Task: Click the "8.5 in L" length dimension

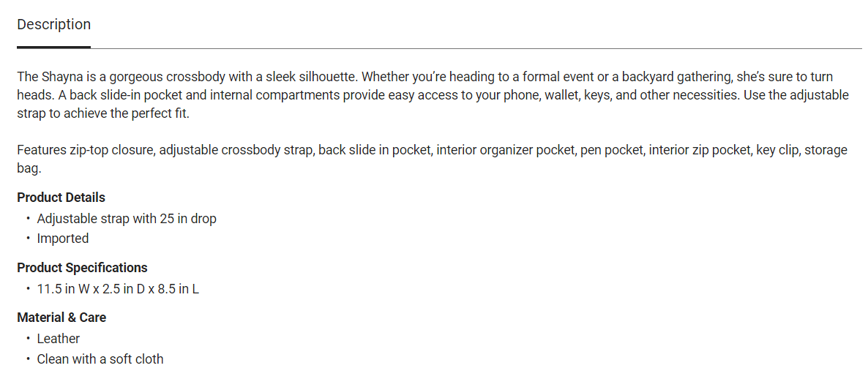Action: pyautogui.click(x=178, y=289)
